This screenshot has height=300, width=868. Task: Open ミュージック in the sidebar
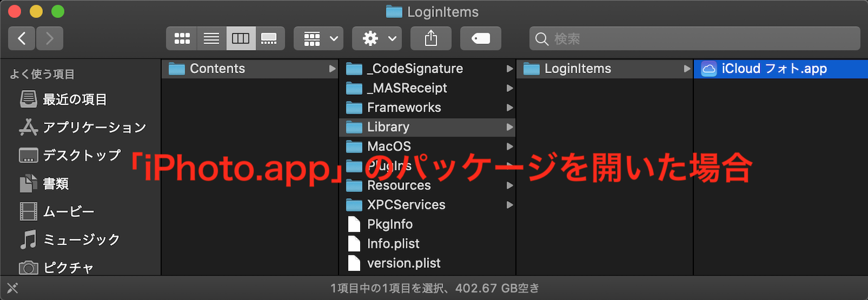(x=80, y=239)
